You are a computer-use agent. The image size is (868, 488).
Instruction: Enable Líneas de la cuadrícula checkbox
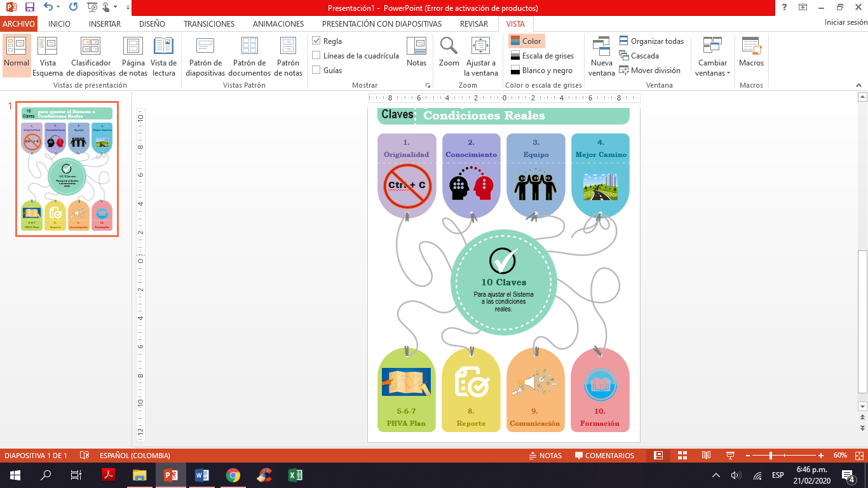[316, 55]
